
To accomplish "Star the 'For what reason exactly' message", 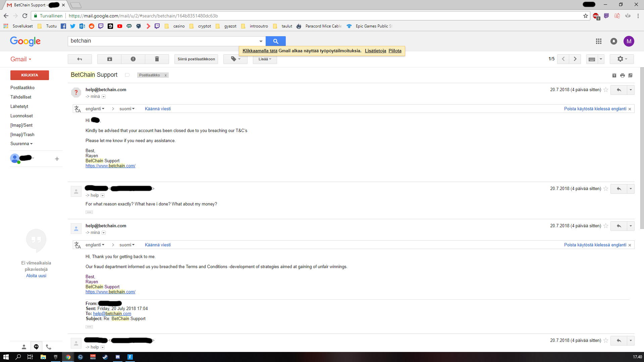I will [606, 189].
